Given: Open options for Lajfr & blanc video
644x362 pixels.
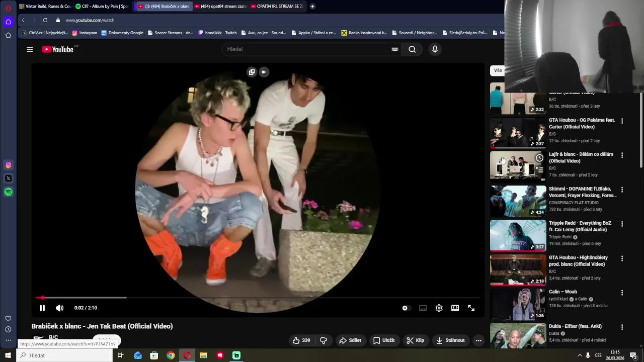Looking at the screenshot, I should [622, 155].
